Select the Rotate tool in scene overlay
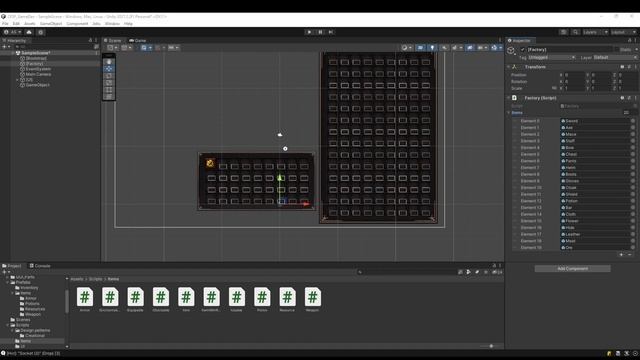 pyautogui.click(x=109, y=76)
